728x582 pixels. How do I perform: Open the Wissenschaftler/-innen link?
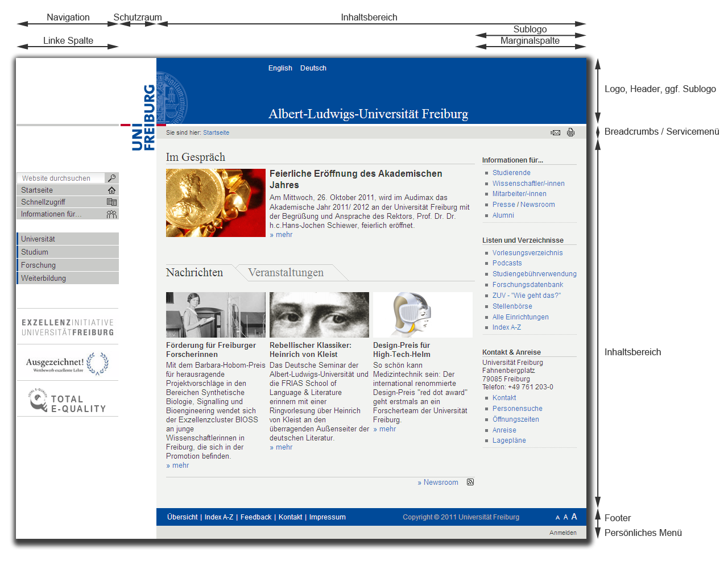528,184
